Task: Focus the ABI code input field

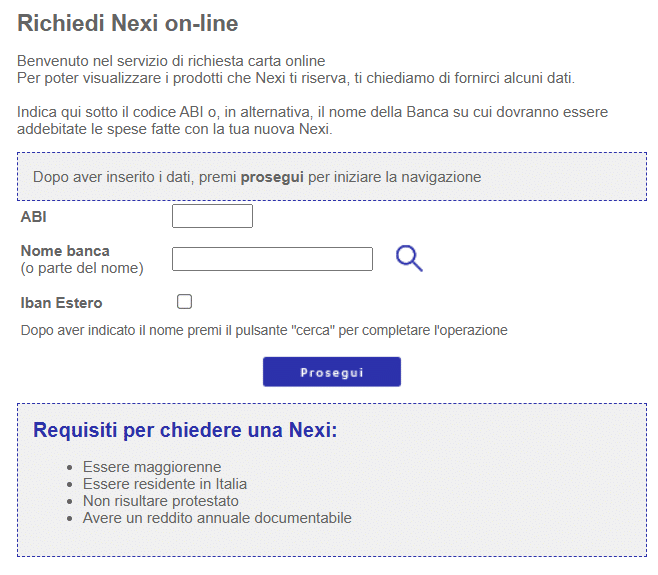Action: 212,216
